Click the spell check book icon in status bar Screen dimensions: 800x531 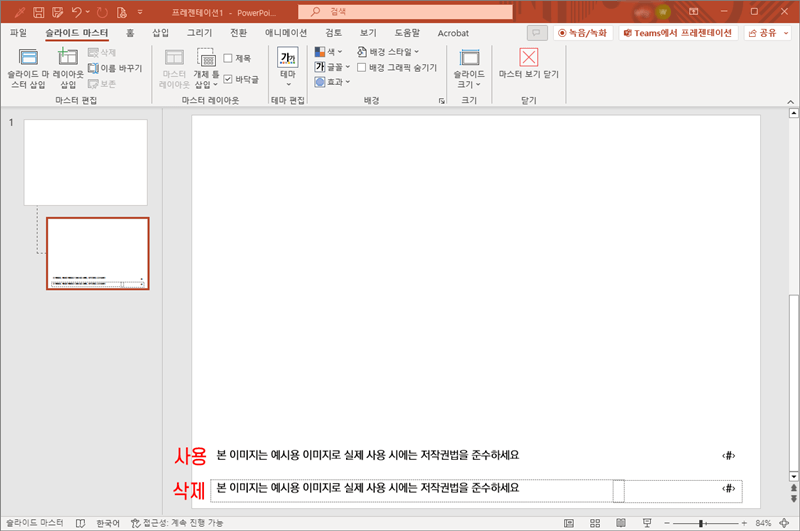pyautogui.click(x=80, y=523)
